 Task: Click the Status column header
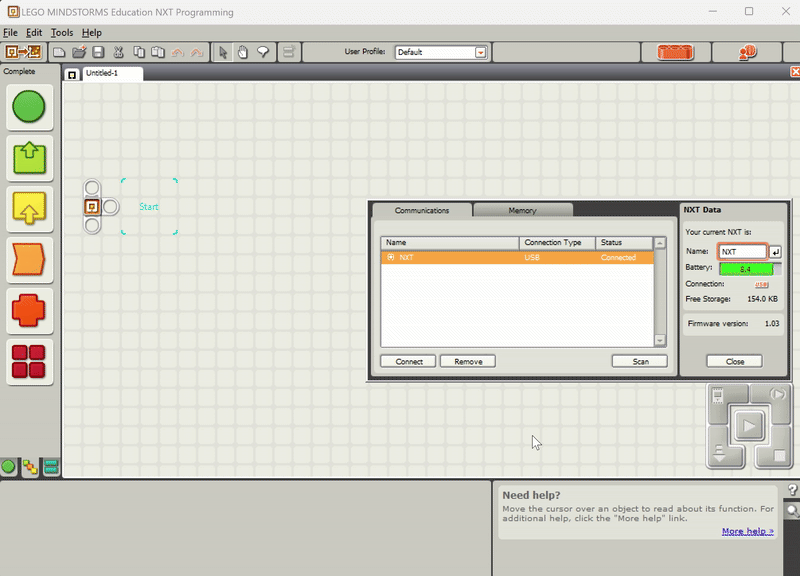point(624,242)
